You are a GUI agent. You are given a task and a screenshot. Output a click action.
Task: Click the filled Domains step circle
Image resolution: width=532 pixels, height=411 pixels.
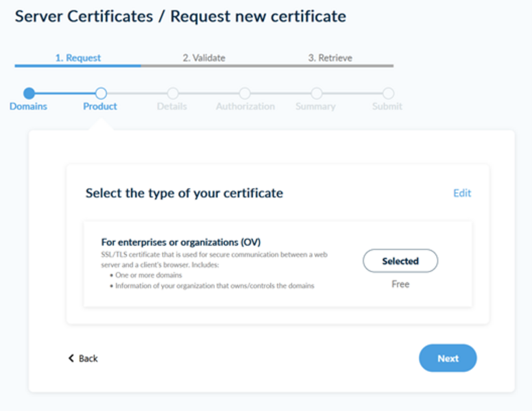click(29, 93)
